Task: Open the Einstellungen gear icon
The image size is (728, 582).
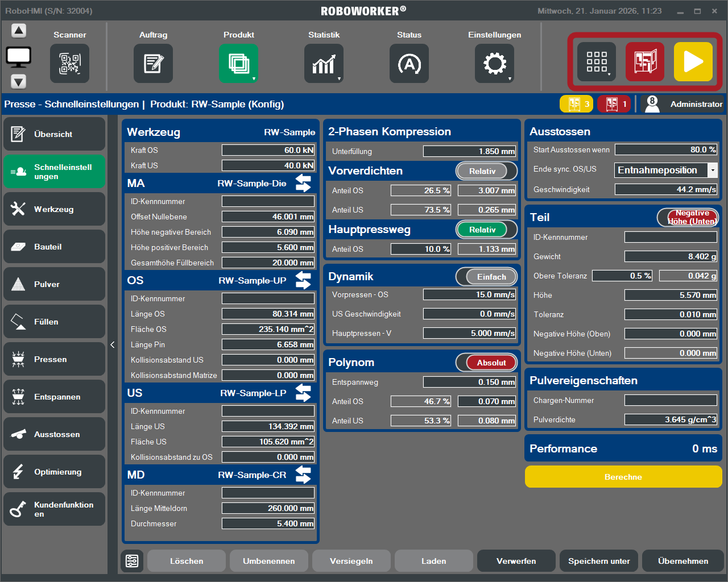Action: coord(494,63)
